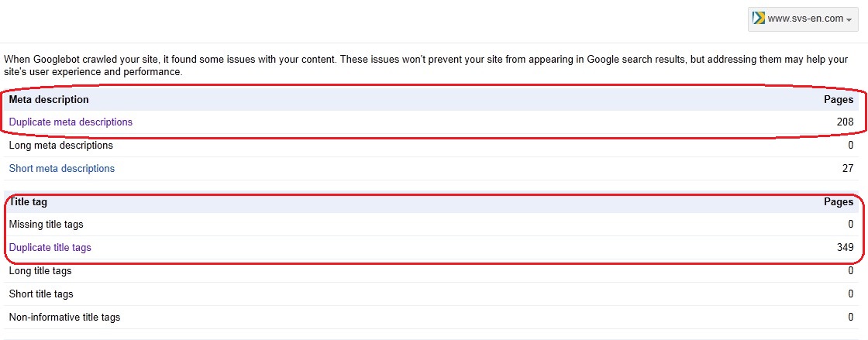Click the 208 duplicate meta descriptions count
The image size is (868, 340).
(x=846, y=122)
